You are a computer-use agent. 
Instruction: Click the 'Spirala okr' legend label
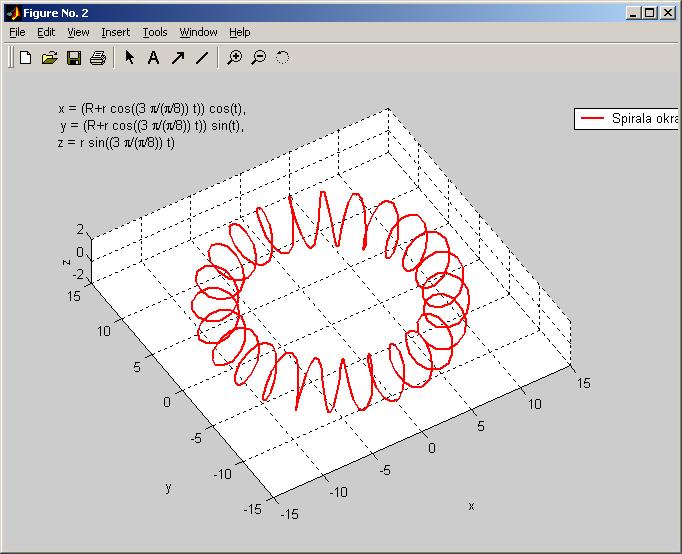[x=644, y=118]
